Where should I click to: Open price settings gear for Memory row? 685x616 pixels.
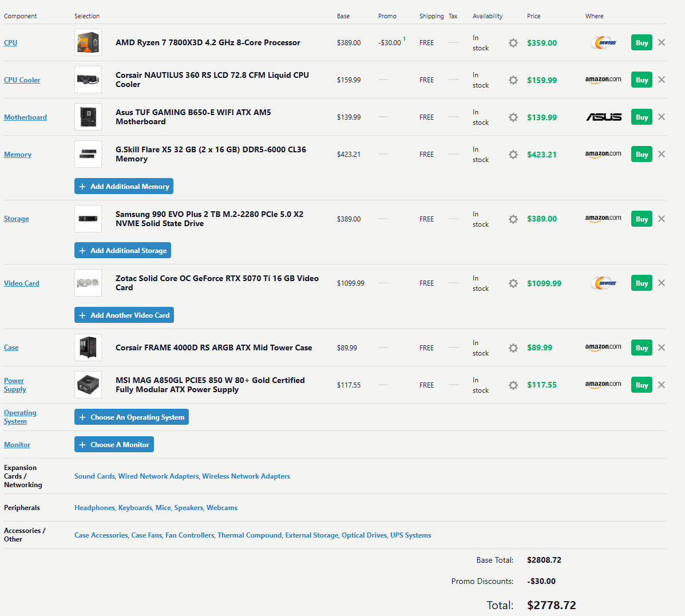(513, 155)
